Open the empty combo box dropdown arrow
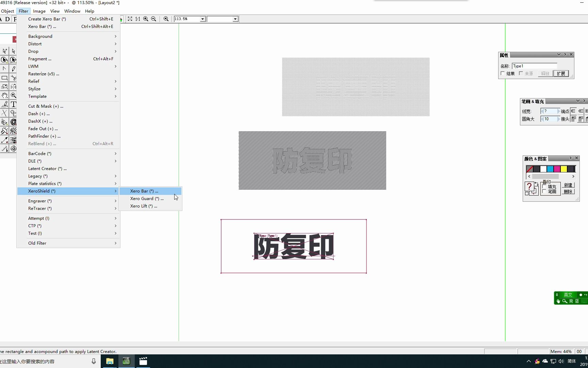The width and height of the screenshot is (588, 368). click(x=235, y=19)
